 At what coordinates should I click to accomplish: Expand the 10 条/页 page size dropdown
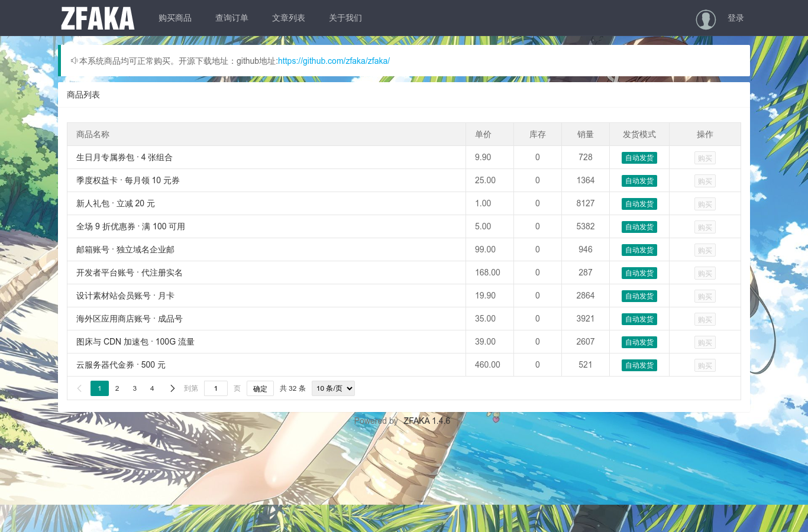[333, 388]
